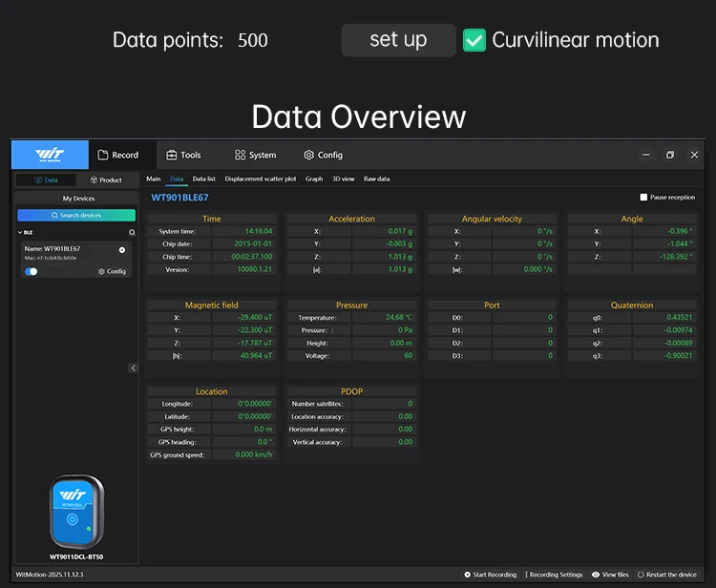The width and height of the screenshot is (716, 588).
Task: Switch sidebar to Product tab
Action: [x=106, y=179]
